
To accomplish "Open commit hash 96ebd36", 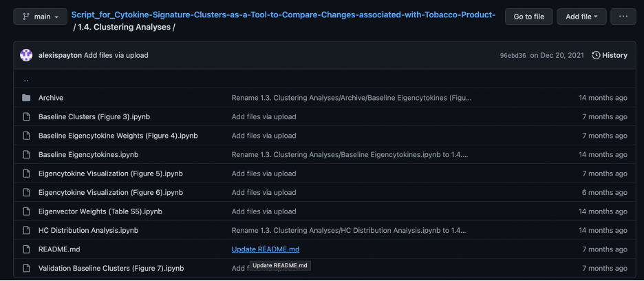I will click(513, 56).
